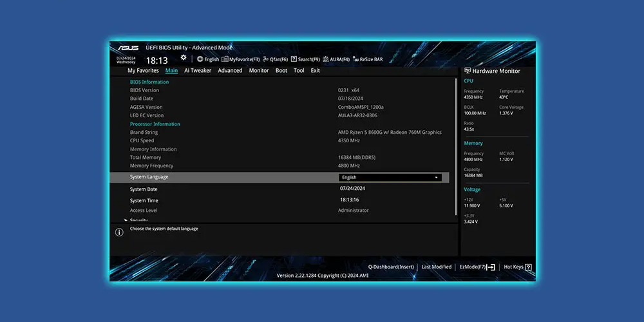Image resolution: width=644 pixels, height=322 pixels.
Task: Open AURA(F4) lighting settings
Action: (x=336, y=59)
